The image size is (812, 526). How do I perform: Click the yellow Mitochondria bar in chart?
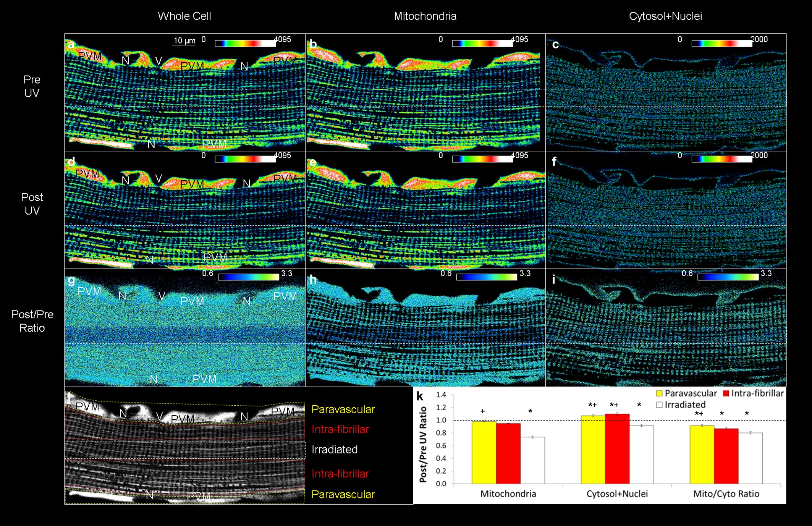point(484,453)
